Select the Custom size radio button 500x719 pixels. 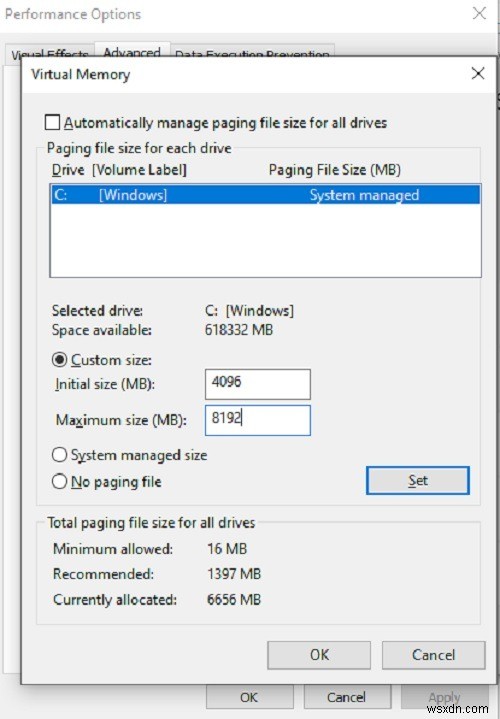point(59,360)
